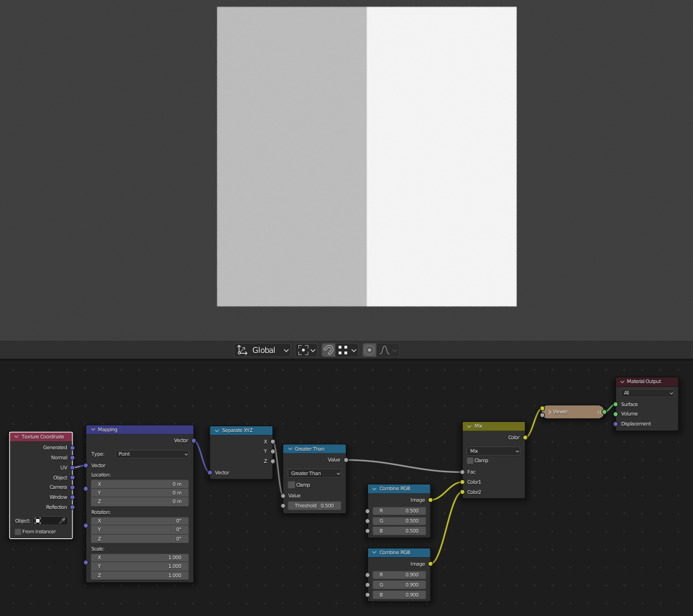
Task: Click the Mix node Color1 input socket
Action: (x=463, y=482)
